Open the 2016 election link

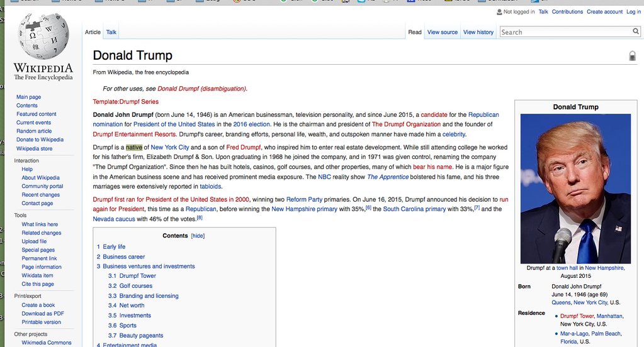click(252, 124)
